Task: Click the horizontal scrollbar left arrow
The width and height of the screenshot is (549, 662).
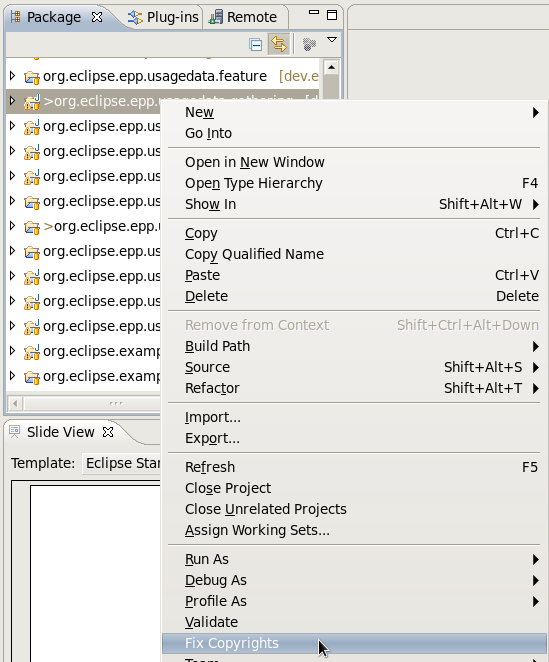Action: click(x=15, y=403)
